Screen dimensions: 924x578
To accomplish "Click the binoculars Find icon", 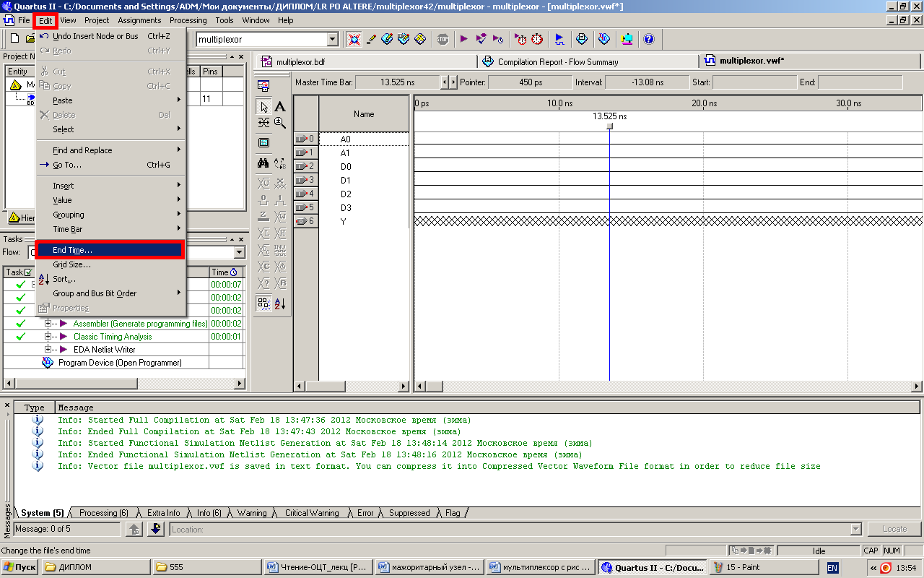I will pyautogui.click(x=263, y=163).
